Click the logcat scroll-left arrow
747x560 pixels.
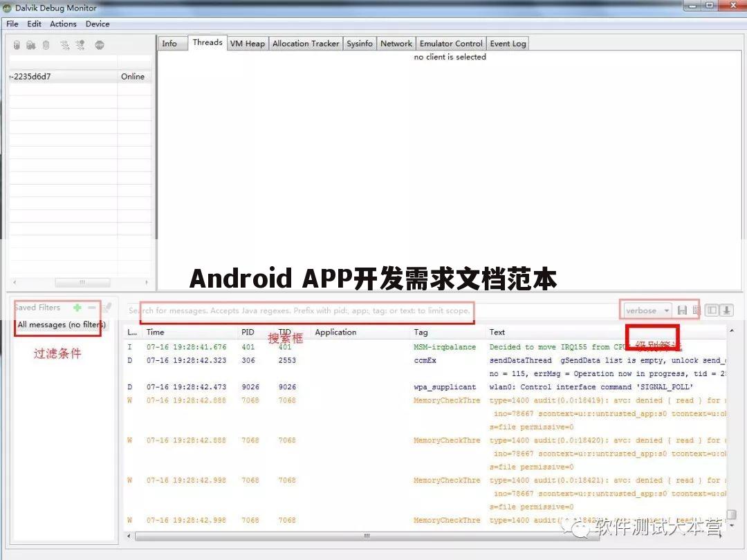(x=129, y=536)
